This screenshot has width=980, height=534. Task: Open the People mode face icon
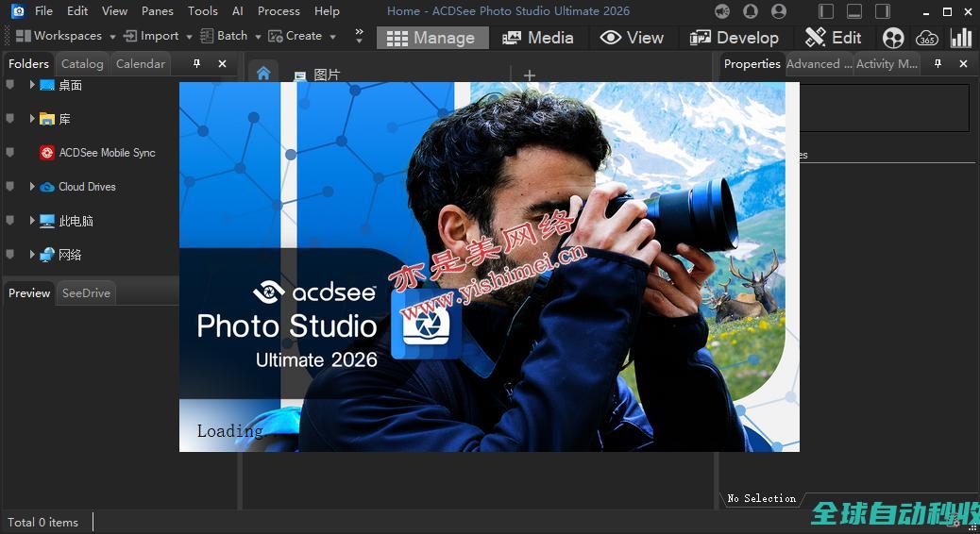[893, 38]
